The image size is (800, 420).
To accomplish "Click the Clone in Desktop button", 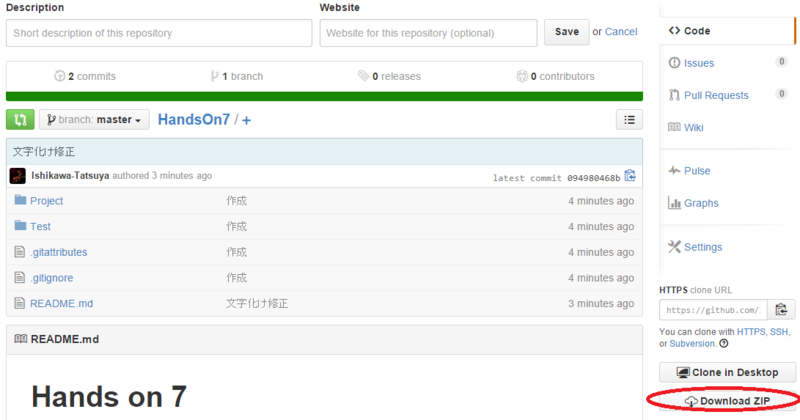I will [x=727, y=373].
